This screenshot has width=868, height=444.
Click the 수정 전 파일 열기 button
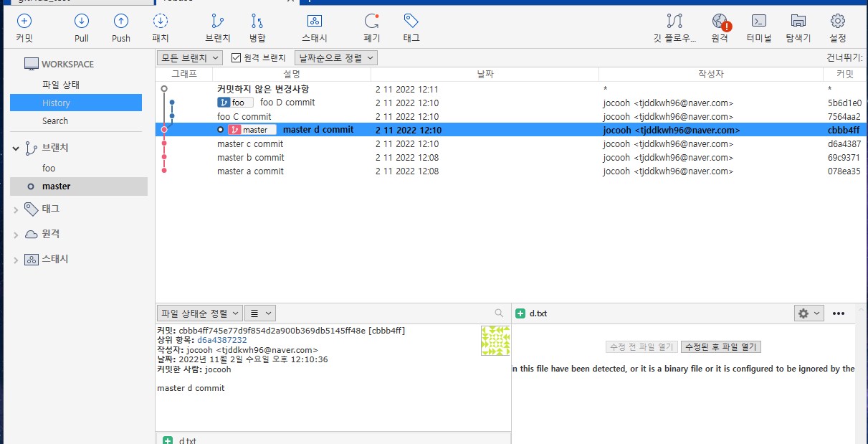tap(642, 346)
